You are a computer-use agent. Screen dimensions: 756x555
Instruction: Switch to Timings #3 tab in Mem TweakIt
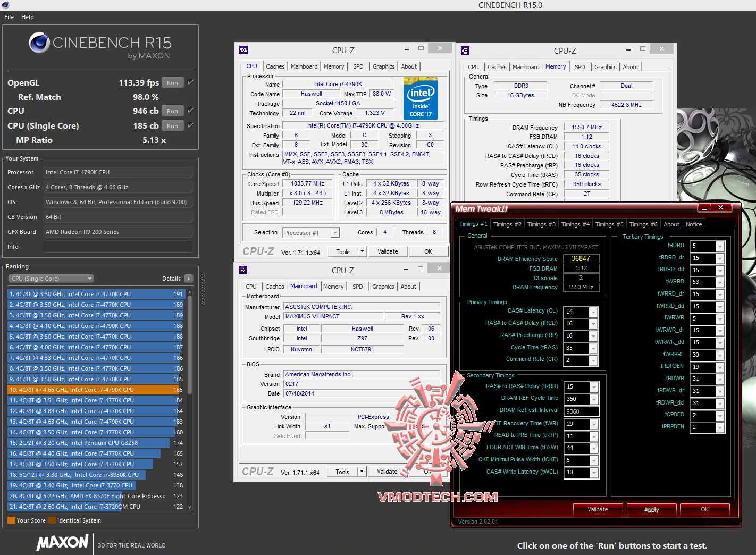[541, 224]
